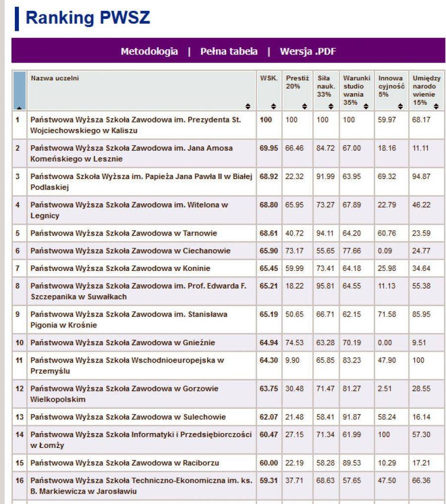Sort by Warunki studiowania 35% arrows
The height and width of the screenshot is (504, 446).
pos(366,106)
